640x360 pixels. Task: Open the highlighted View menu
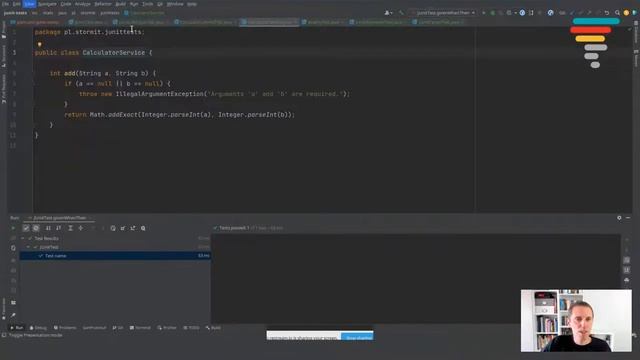coord(29,4)
